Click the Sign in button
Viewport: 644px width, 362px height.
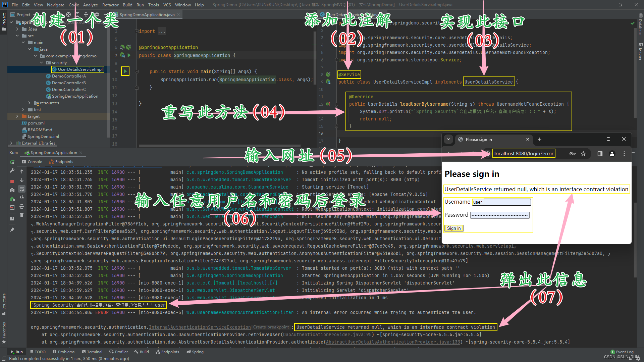pos(454,228)
